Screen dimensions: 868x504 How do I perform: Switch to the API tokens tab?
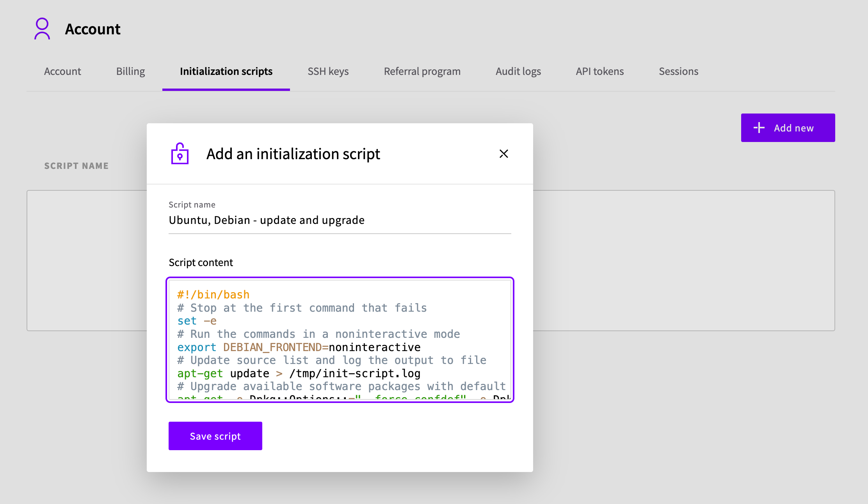pos(600,71)
